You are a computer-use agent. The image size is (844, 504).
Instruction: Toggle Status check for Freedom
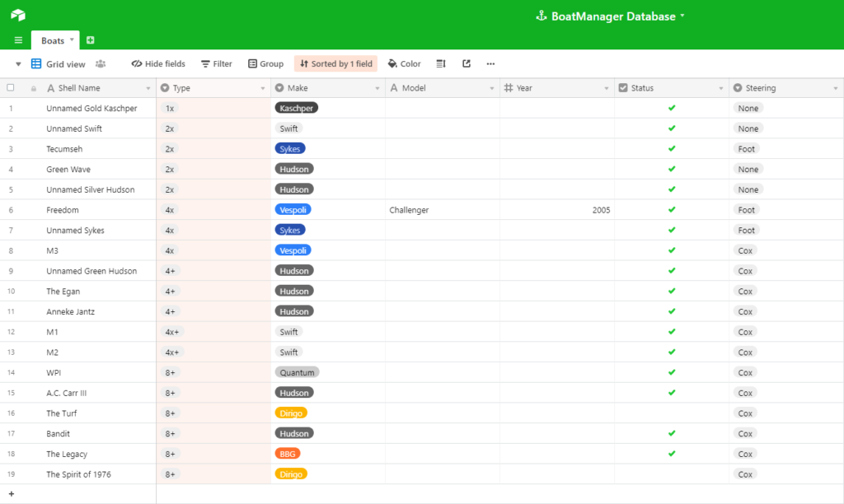672,210
